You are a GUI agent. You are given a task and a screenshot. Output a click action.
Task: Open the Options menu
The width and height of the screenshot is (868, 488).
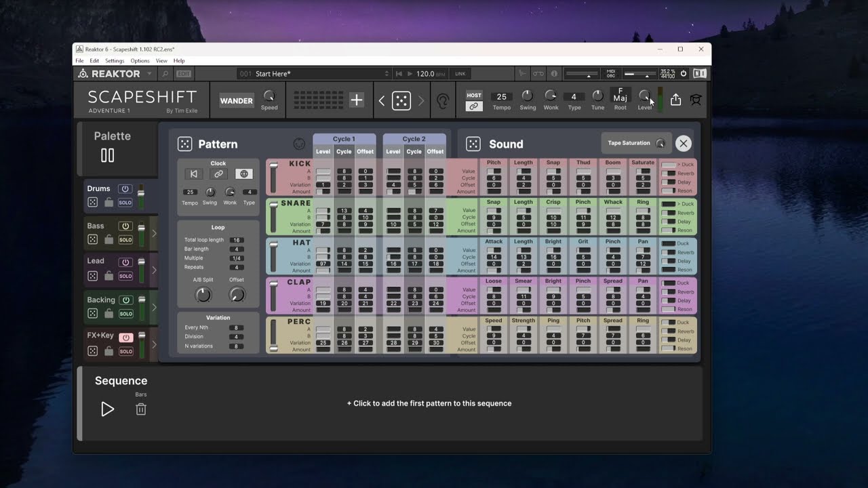[140, 61]
